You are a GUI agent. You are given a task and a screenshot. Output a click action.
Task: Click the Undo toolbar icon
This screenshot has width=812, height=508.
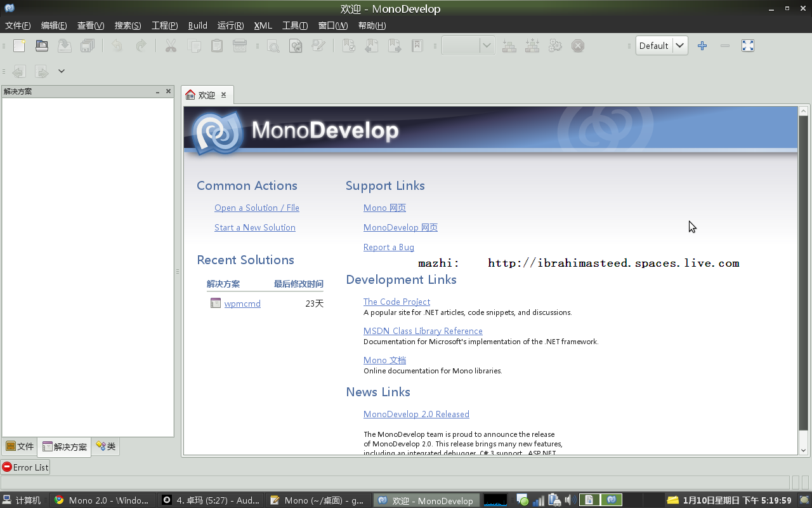(x=117, y=46)
